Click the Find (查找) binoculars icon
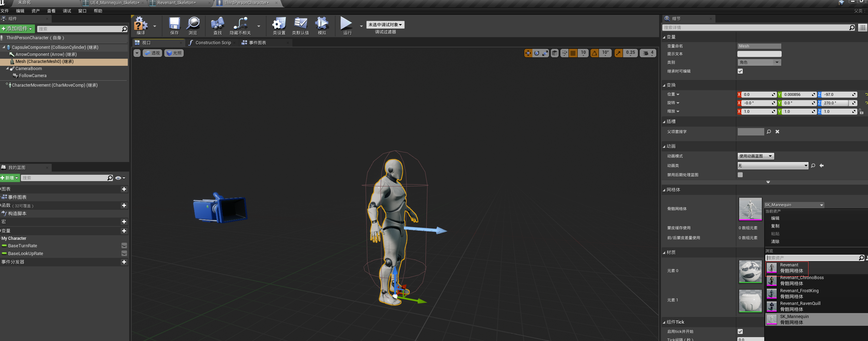 pyautogui.click(x=217, y=23)
